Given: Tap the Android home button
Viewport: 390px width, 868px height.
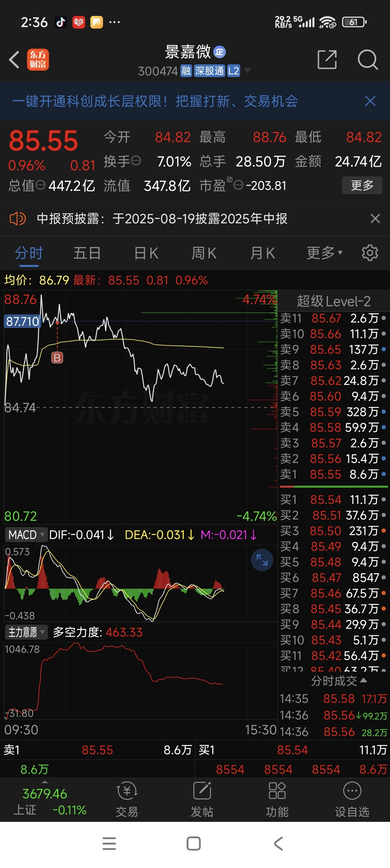Looking at the screenshot, I should [x=194, y=844].
